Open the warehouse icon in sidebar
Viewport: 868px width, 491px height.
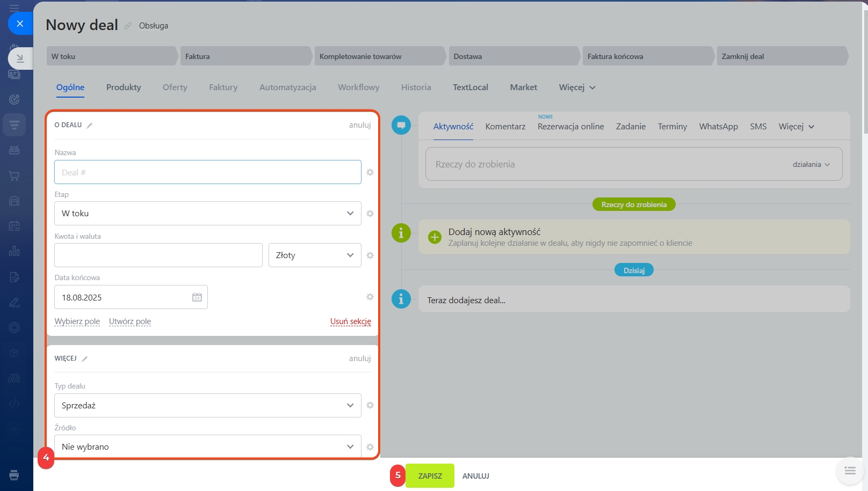[15, 201]
